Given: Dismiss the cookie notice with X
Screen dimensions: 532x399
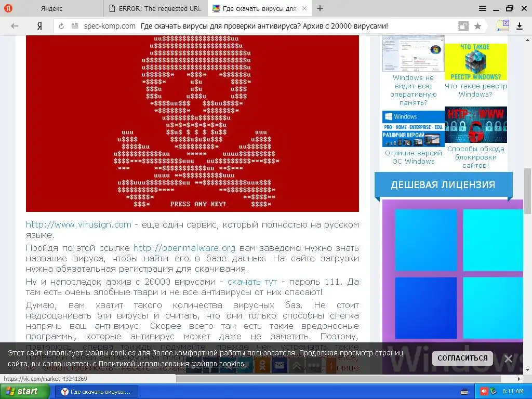Looking at the screenshot, I should 508,358.
